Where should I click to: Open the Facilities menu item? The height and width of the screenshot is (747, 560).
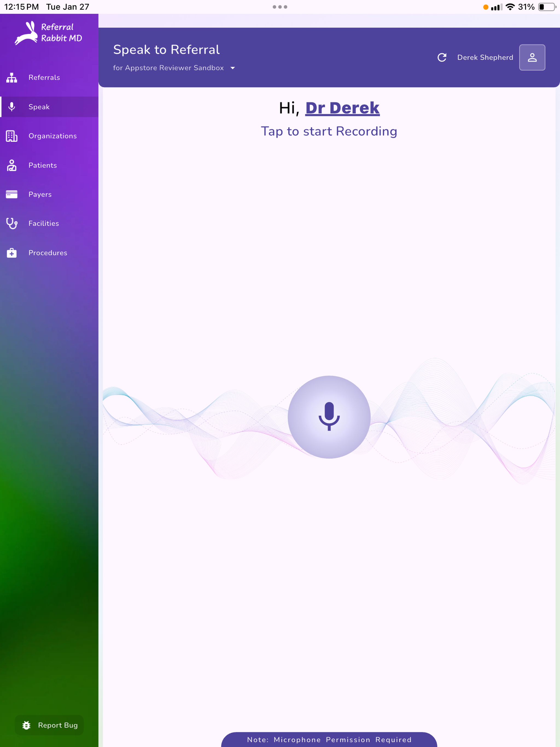[x=49, y=224]
